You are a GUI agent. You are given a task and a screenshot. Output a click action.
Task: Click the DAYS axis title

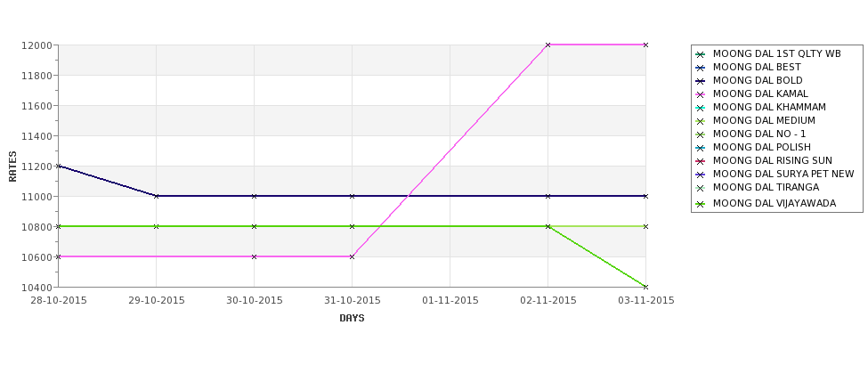coord(352,319)
